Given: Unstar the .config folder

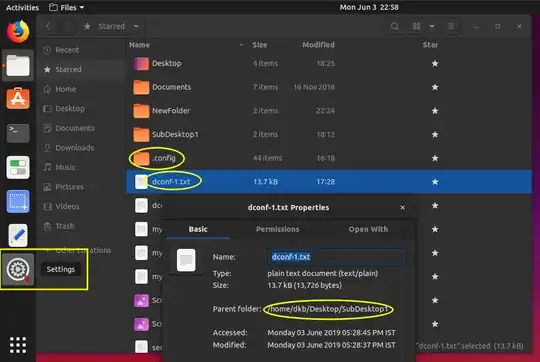Looking at the screenshot, I should coord(435,158).
